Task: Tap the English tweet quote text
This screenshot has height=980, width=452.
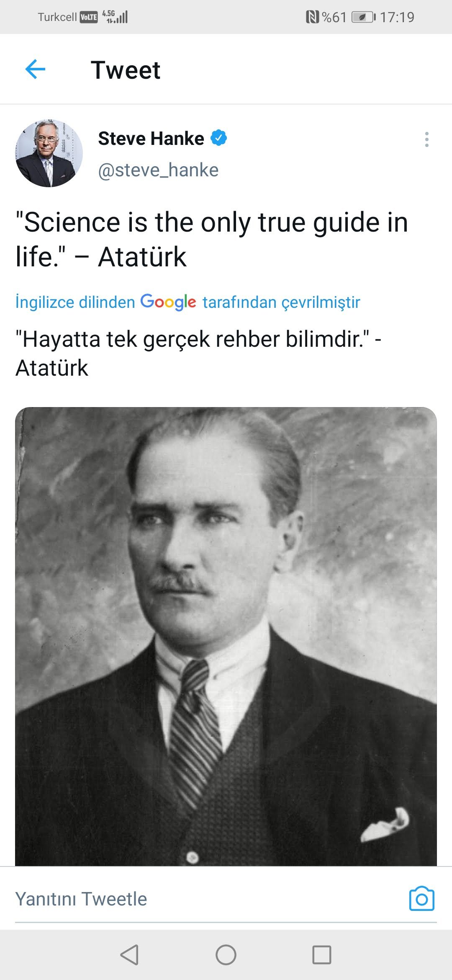Action: click(x=212, y=239)
